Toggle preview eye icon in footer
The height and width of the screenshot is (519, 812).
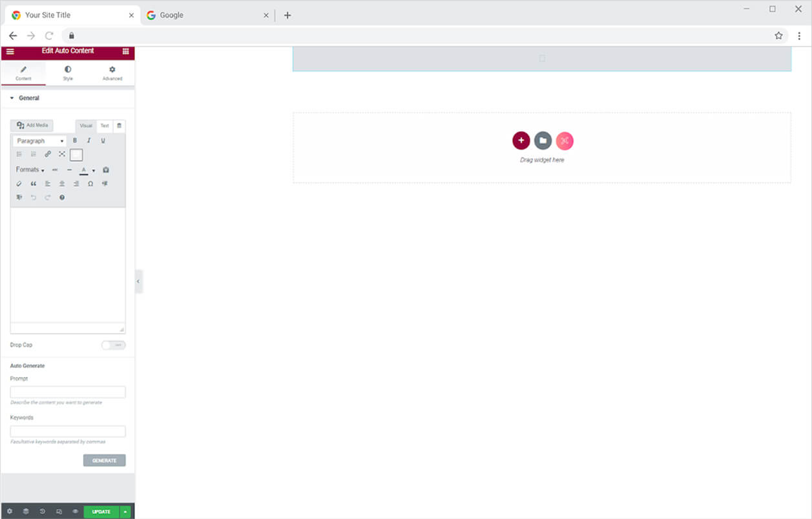[75, 512]
